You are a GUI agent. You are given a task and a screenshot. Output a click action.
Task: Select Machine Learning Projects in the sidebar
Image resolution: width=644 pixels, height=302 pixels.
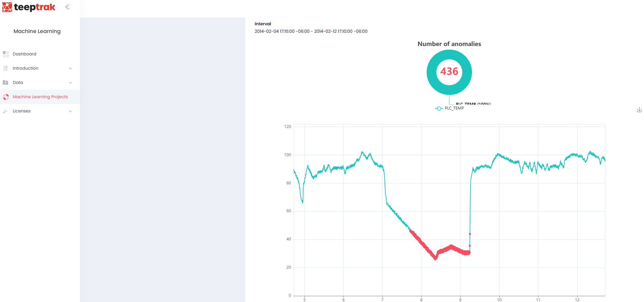[x=40, y=97]
